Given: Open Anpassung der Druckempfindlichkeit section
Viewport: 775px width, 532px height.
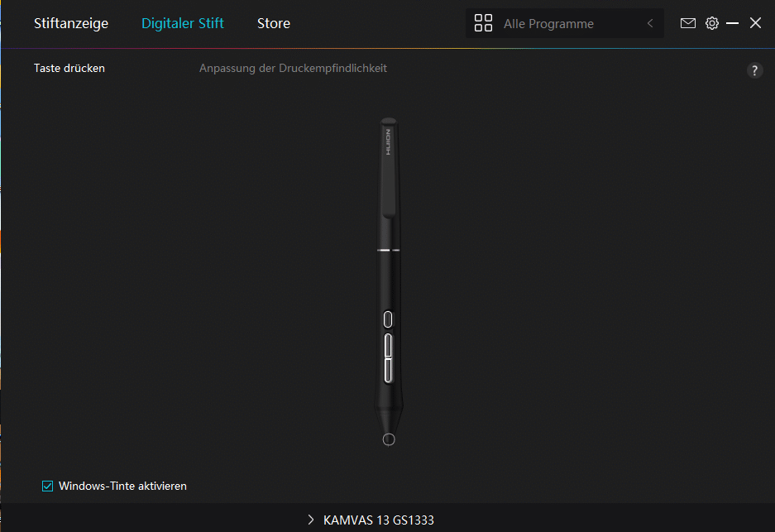Looking at the screenshot, I should point(293,68).
